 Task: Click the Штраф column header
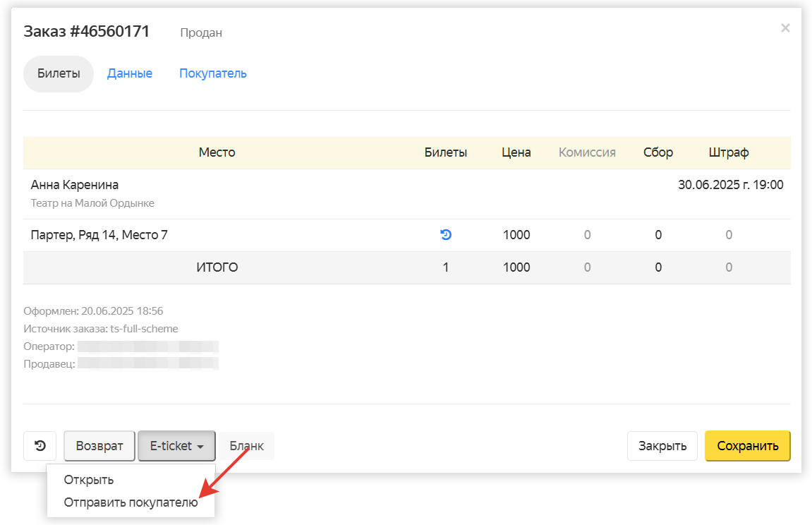tap(729, 152)
